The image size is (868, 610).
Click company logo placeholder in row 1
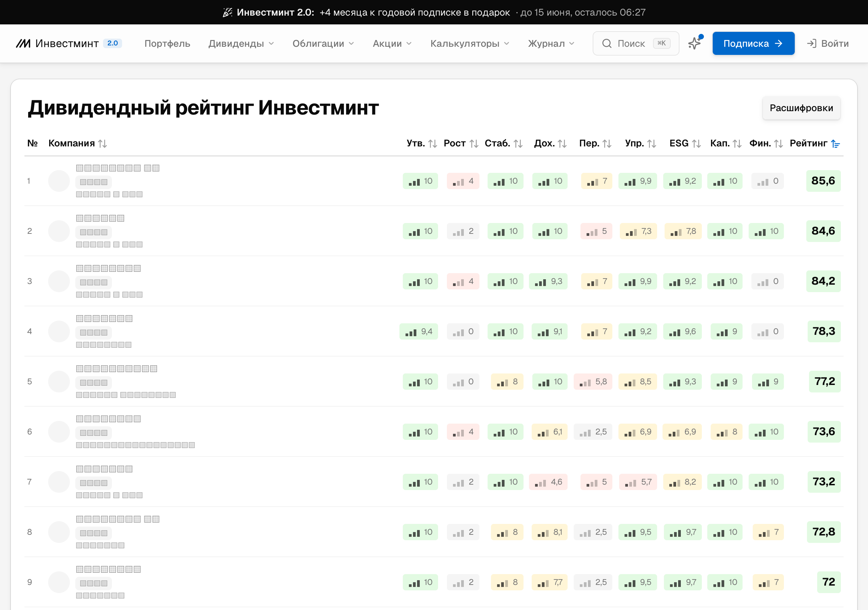59,181
